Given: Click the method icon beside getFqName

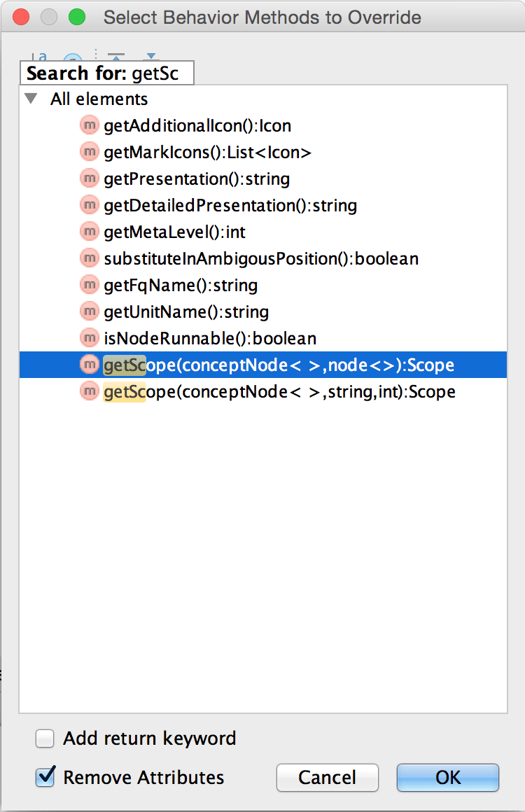Looking at the screenshot, I should (89, 286).
